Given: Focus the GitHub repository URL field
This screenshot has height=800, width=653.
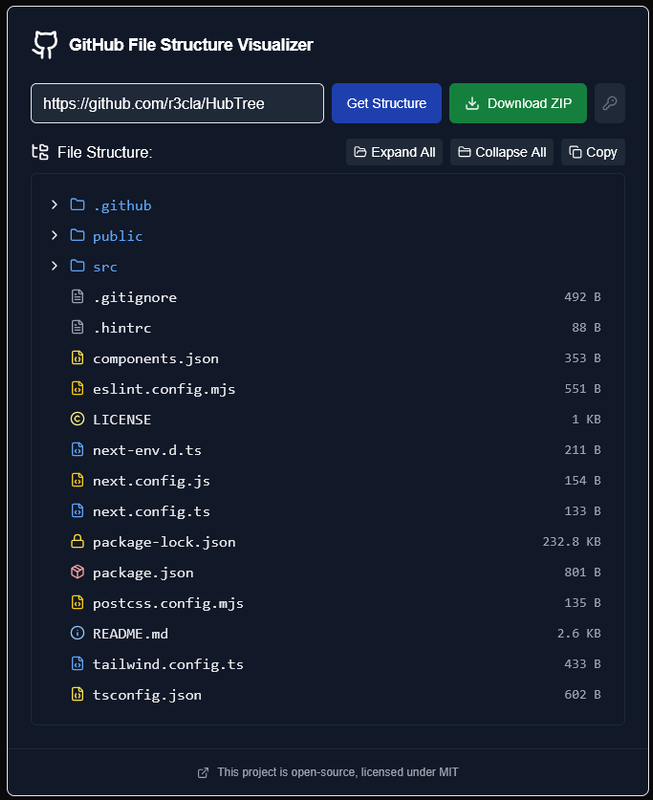Looking at the screenshot, I should (177, 103).
